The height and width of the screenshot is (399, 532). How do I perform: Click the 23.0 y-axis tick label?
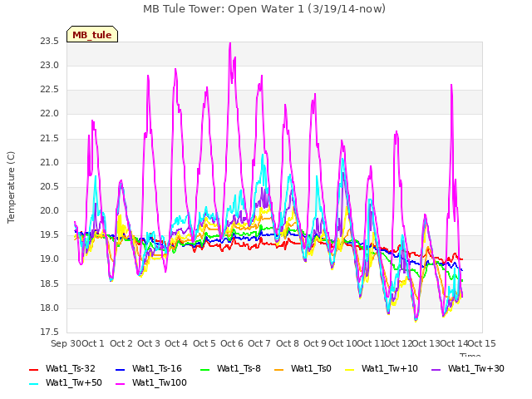tap(50, 65)
